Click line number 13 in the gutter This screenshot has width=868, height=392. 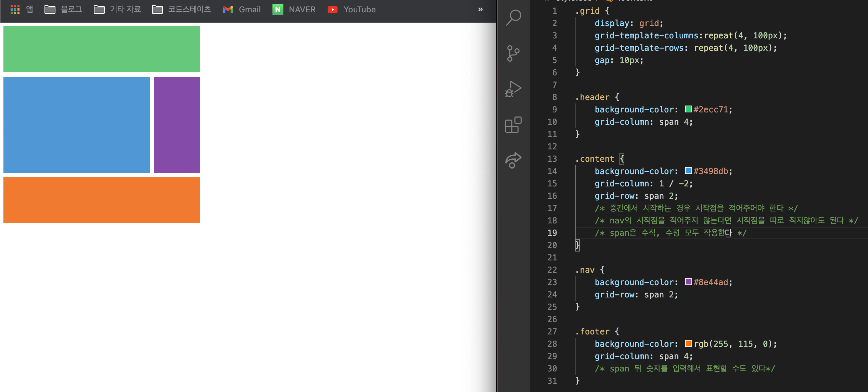tap(552, 159)
